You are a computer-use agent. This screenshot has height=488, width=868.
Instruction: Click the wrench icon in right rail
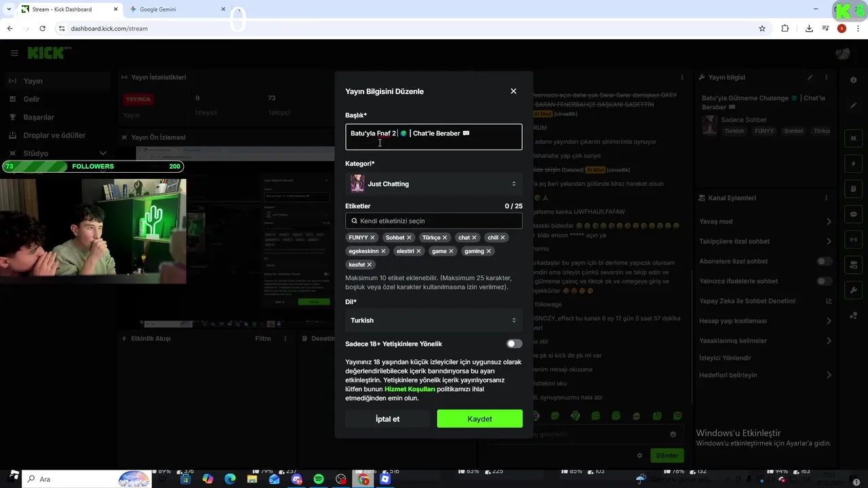[x=853, y=290]
